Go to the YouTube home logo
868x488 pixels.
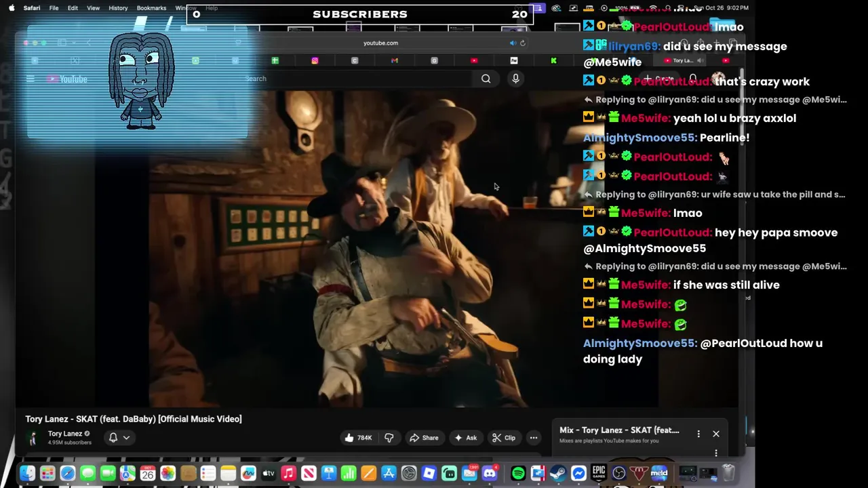[x=67, y=79]
